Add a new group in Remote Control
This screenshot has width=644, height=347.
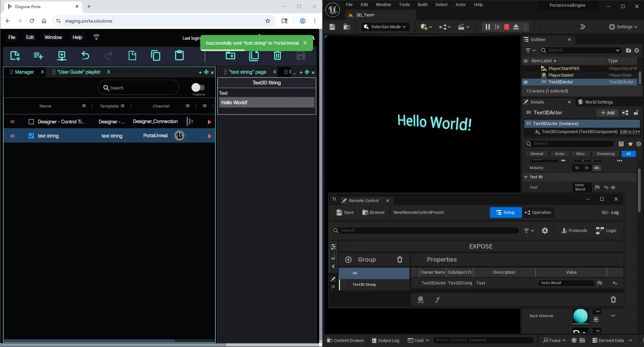point(348,260)
